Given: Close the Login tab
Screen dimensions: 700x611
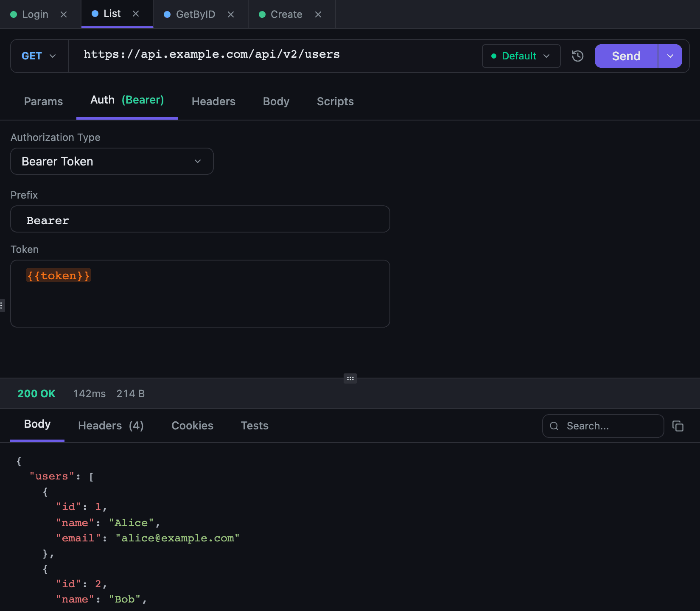Looking at the screenshot, I should [64, 14].
